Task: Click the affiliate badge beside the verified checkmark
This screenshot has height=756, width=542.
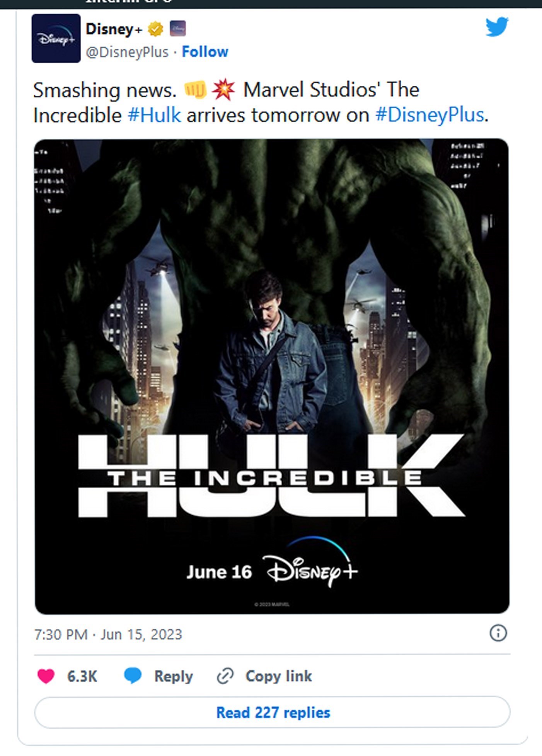Action: (178, 29)
